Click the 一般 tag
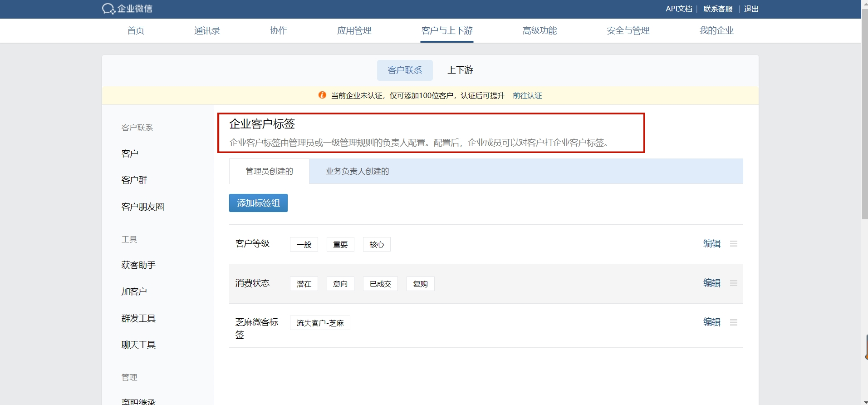Image resolution: width=868 pixels, height=405 pixels. point(304,244)
